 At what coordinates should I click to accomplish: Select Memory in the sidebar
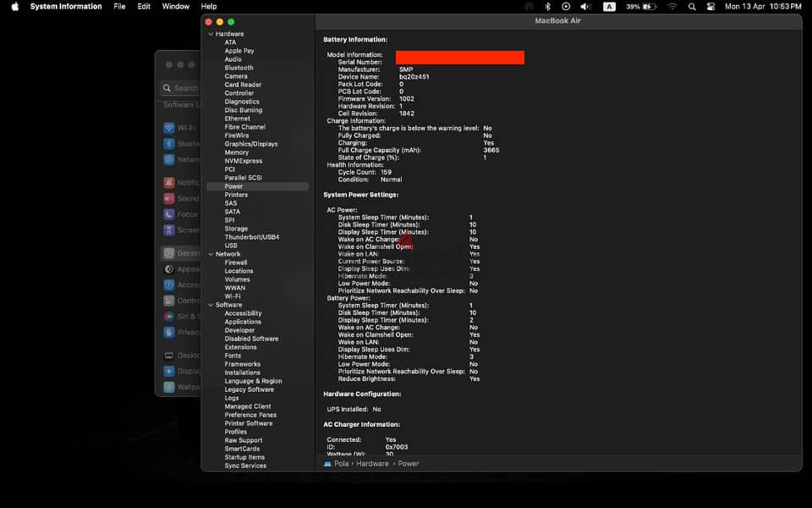pos(237,152)
